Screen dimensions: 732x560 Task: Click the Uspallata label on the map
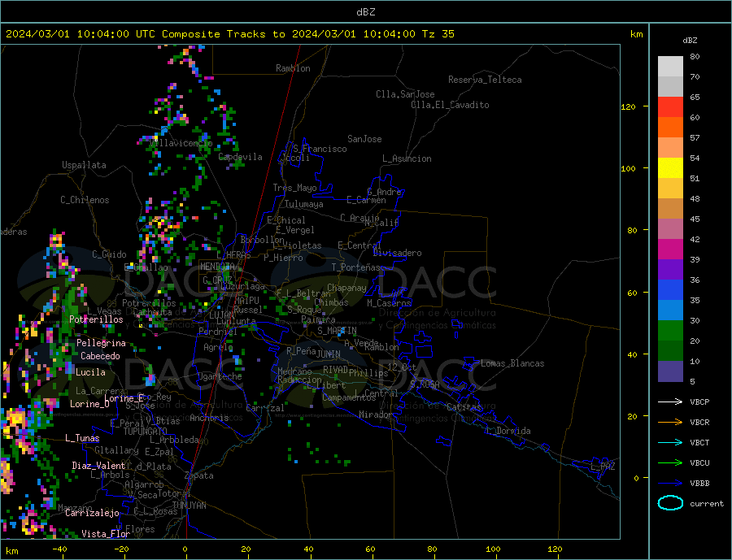click(84, 165)
